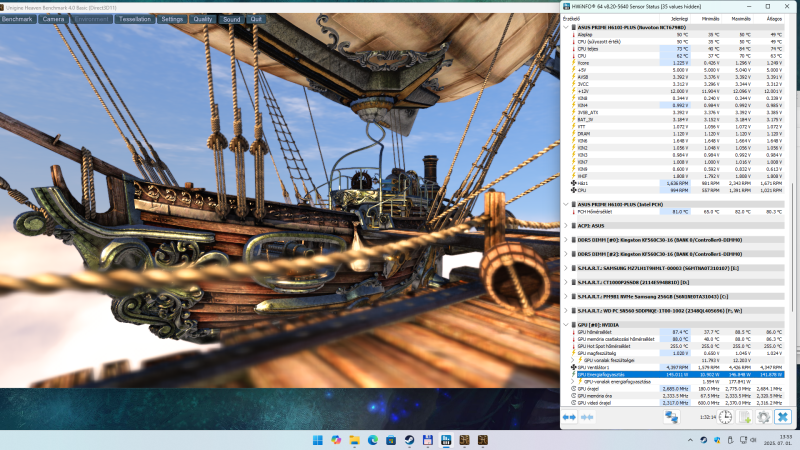Expand the ACPI: ASUS sensor group
This screenshot has width=800, height=450.
566,226
